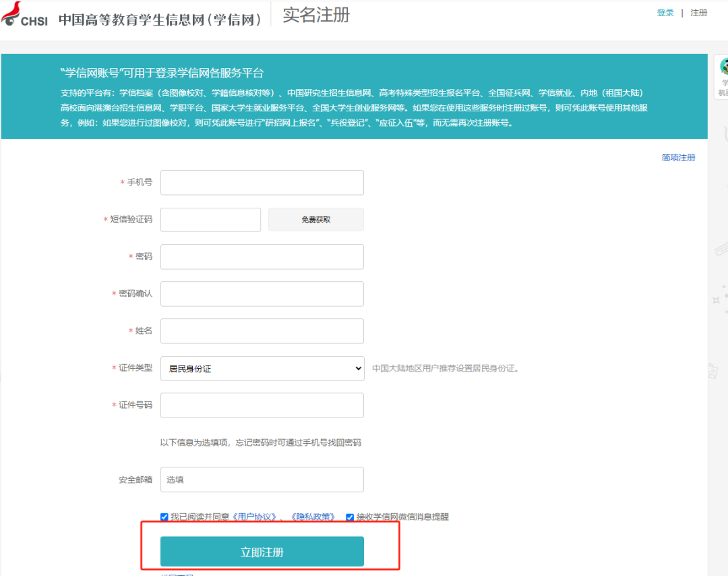Click the banner heading about 学信网账号
728x576 pixels.
tap(162, 73)
